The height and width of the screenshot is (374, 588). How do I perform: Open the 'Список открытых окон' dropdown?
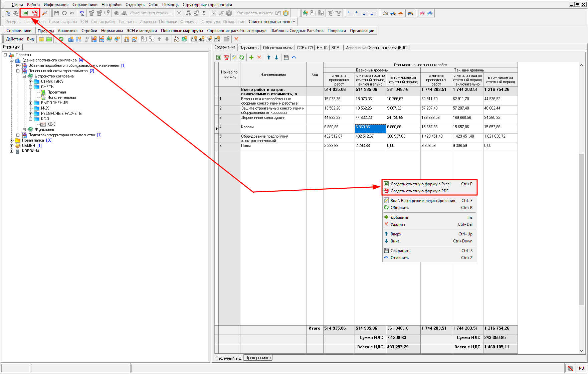tap(272, 22)
